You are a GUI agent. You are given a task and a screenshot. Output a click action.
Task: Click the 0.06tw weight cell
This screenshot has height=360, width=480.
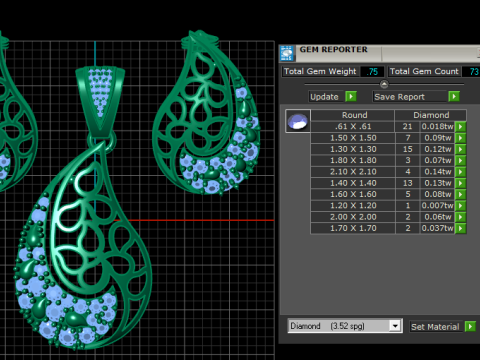tap(437, 217)
